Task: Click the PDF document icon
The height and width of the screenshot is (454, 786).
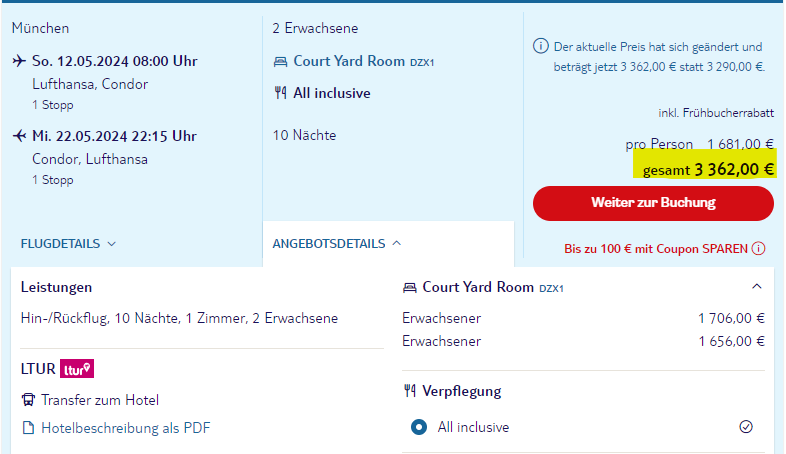Action: pyautogui.click(x=29, y=428)
